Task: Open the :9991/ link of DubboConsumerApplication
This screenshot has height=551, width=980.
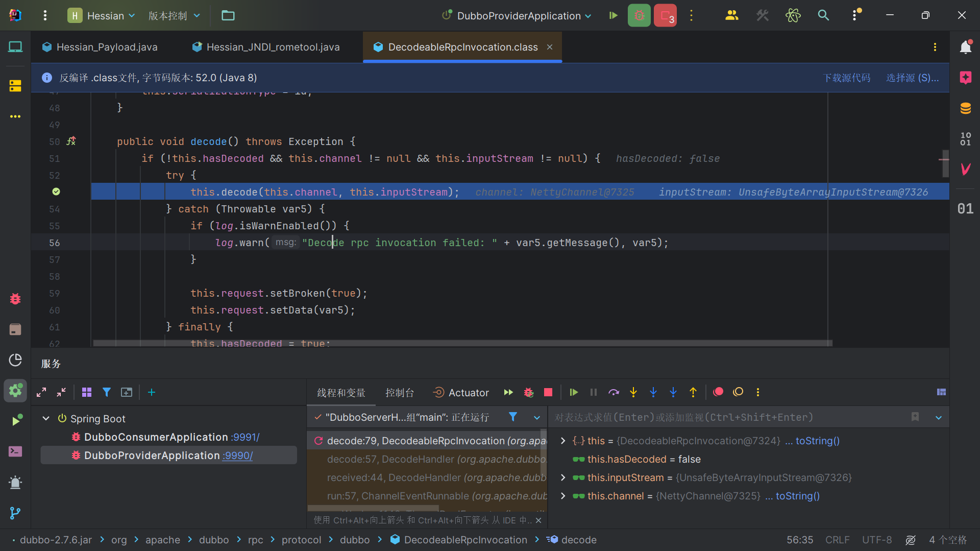Action: [245, 437]
